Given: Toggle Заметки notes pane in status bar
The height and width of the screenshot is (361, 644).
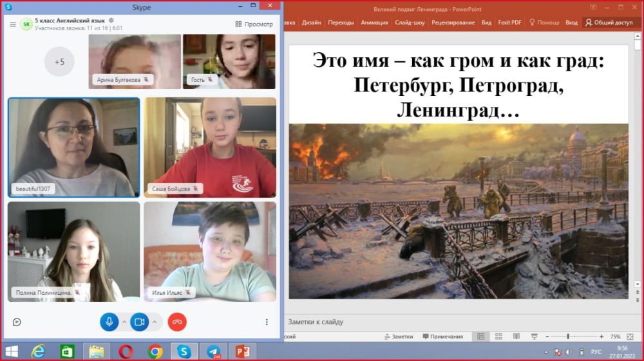Looking at the screenshot, I should [x=399, y=337].
